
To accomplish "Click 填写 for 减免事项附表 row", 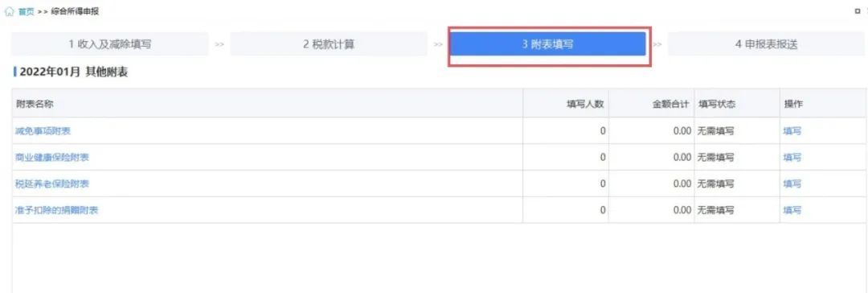I will [792, 131].
